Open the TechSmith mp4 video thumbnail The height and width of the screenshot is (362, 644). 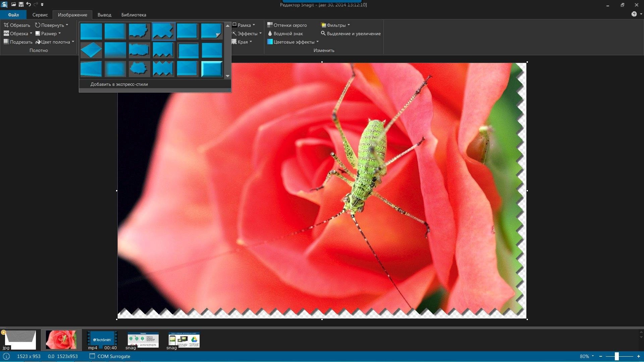(x=102, y=340)
